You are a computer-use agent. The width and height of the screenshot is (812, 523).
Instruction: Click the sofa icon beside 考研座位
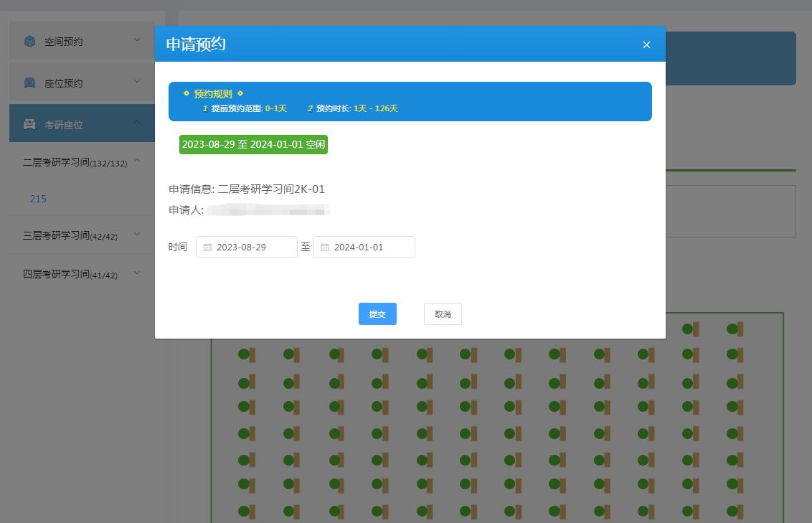(29, 124)
